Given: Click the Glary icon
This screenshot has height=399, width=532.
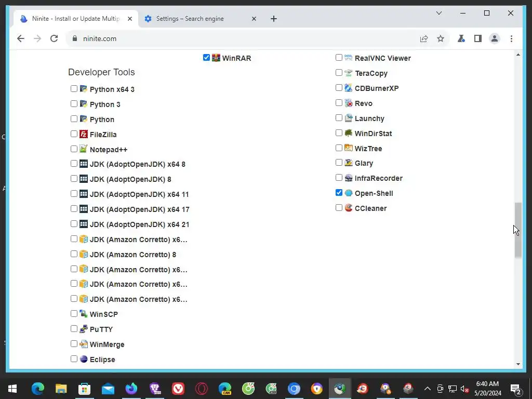Looking at the screenshot, I should (x=349, y=163).
